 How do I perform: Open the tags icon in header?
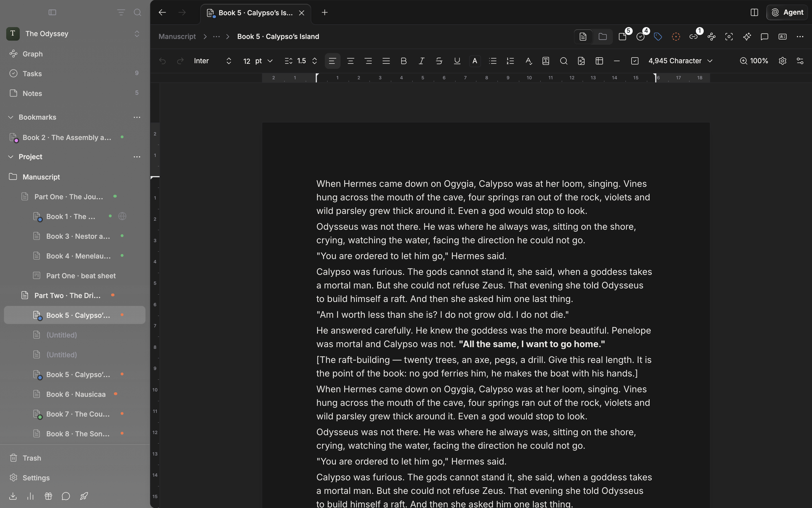point(658,37)
